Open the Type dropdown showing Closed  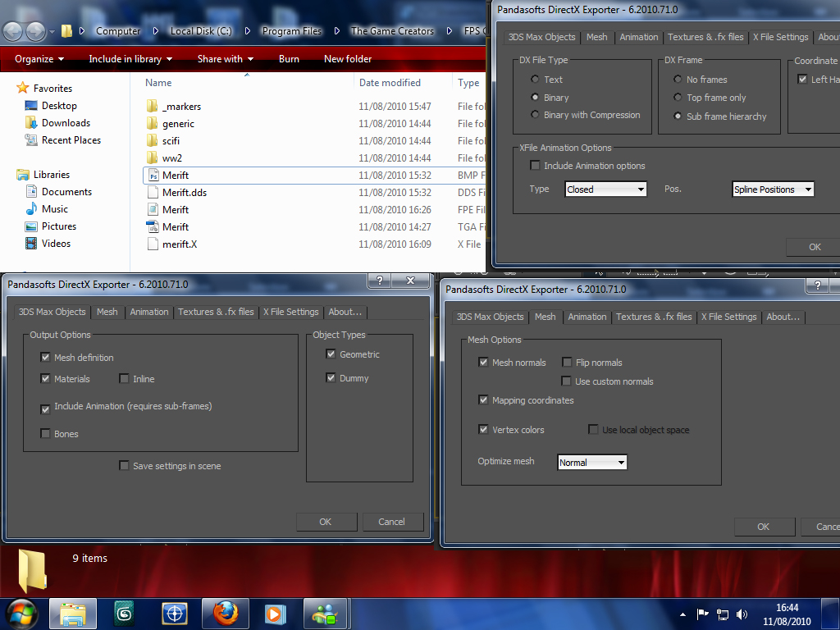coord(606,189)
